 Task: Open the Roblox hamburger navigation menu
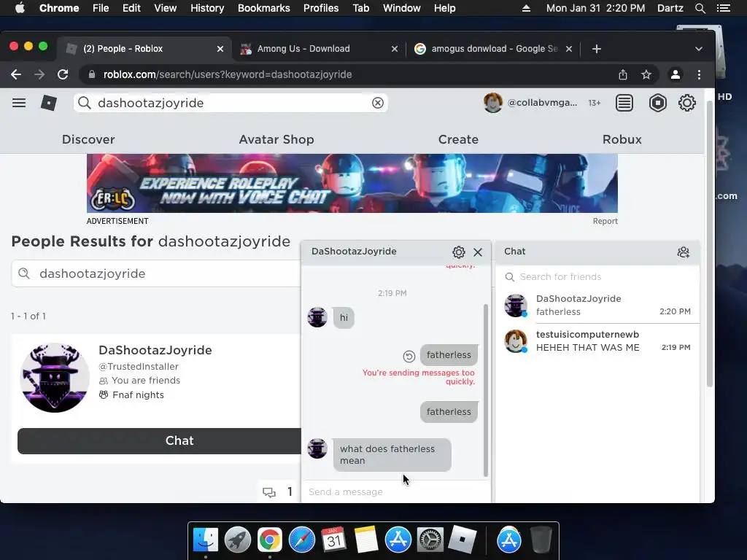coord(19,103)
